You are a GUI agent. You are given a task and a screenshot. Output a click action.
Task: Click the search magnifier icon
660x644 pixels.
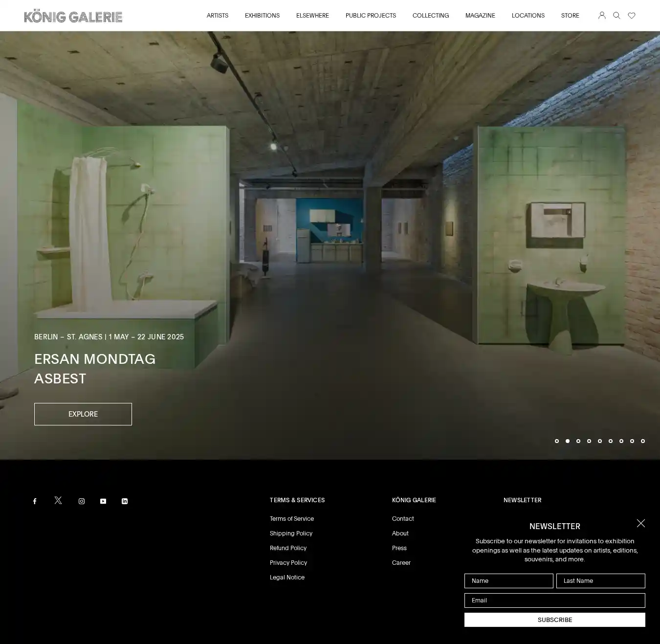tap(616, 16)
